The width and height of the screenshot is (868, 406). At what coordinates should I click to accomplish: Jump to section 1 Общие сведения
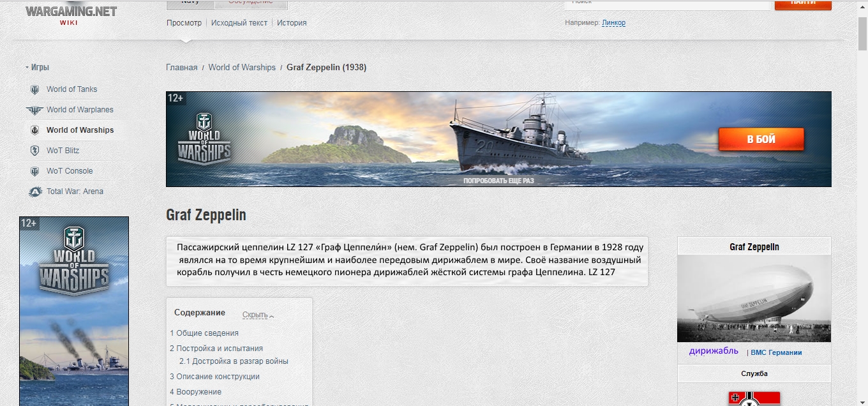coord(204,333)
